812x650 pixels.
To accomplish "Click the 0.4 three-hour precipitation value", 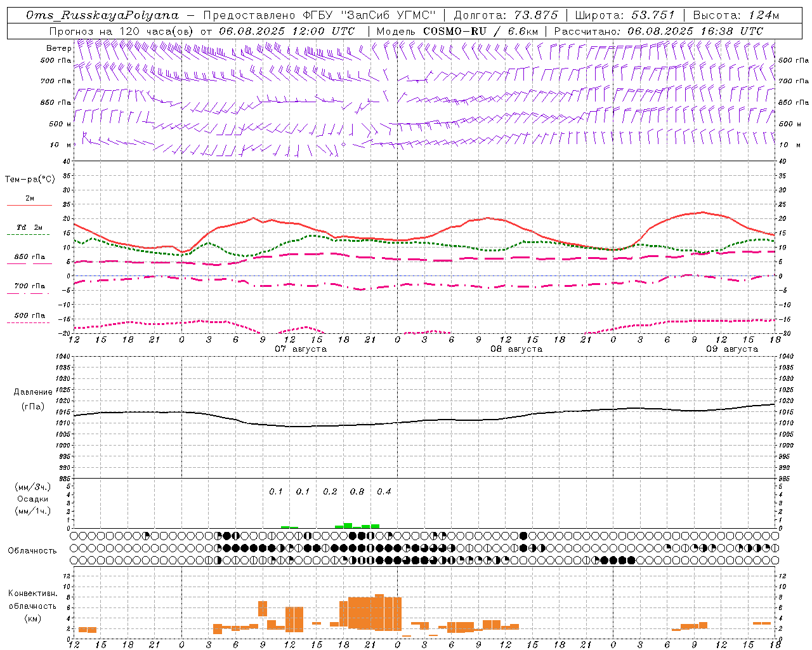I will pos(384,491).
